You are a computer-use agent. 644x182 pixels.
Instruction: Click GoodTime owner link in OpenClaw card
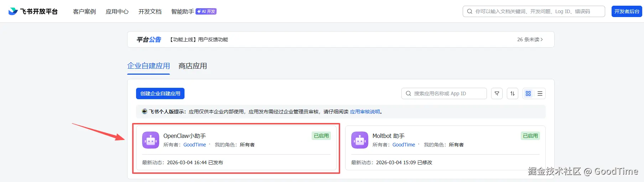(x=194, y=145)
